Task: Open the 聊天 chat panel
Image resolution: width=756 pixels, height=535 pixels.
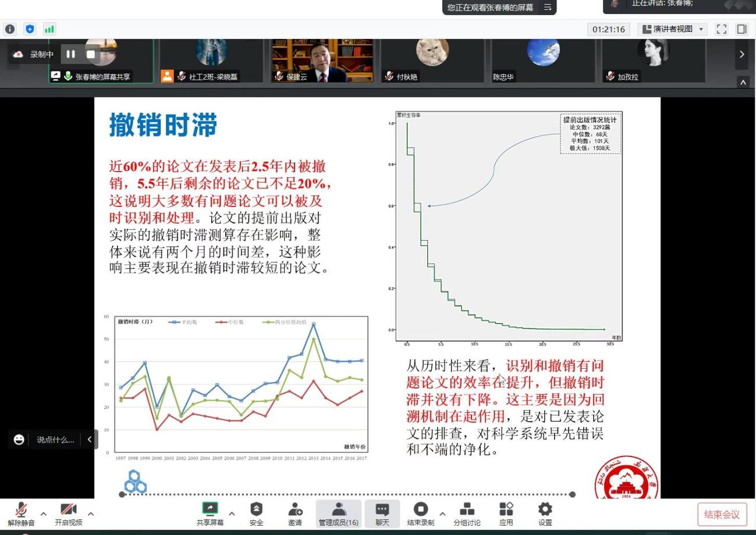Action: pos(382,514)
